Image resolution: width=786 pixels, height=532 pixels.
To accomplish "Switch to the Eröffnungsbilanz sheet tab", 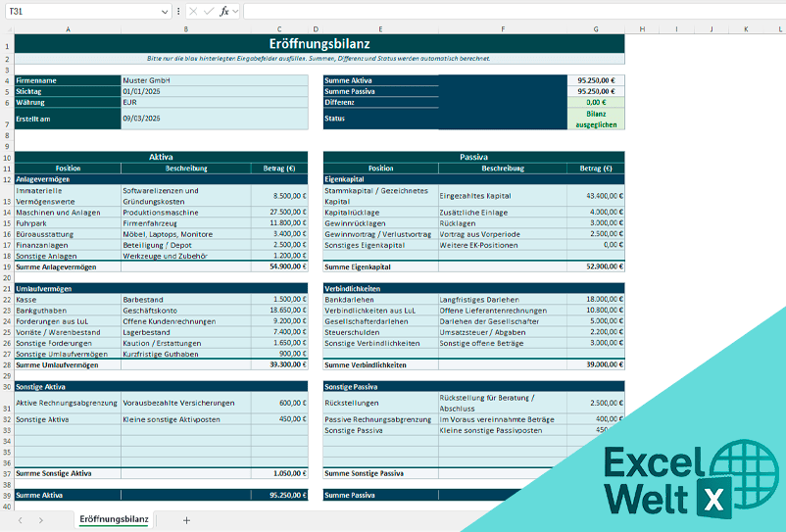I will tap(114, 519).
